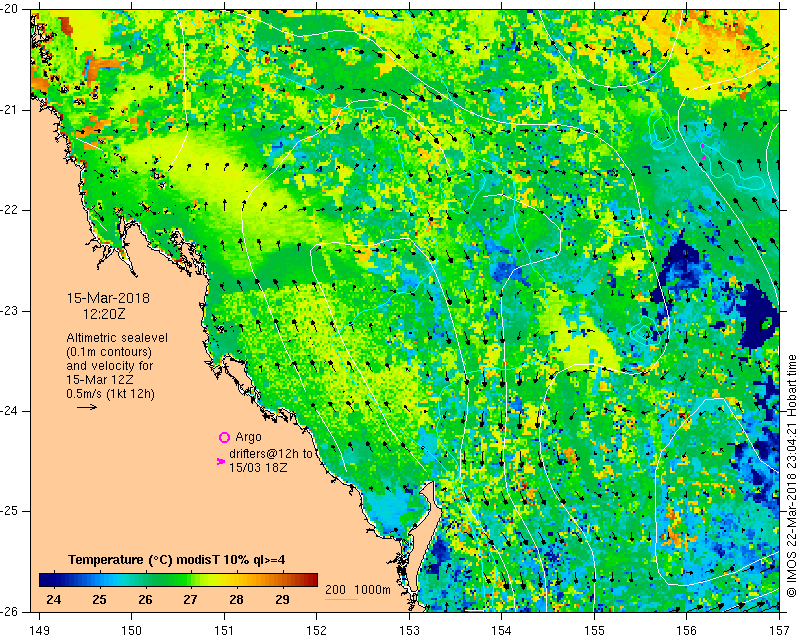
Task: Click the '27' color bar label
Action: tap(190, 600)
